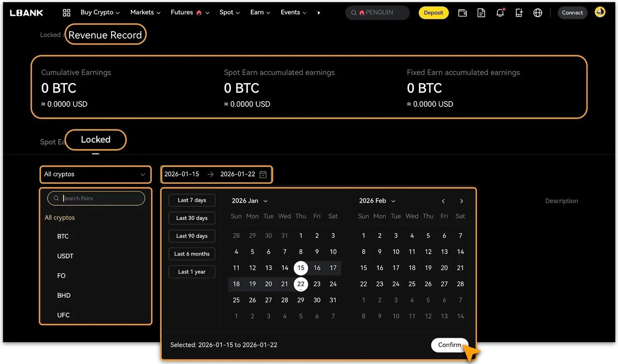Open the notifications bell icon
The image size is (618, 364).
click(x=500, y=13)
